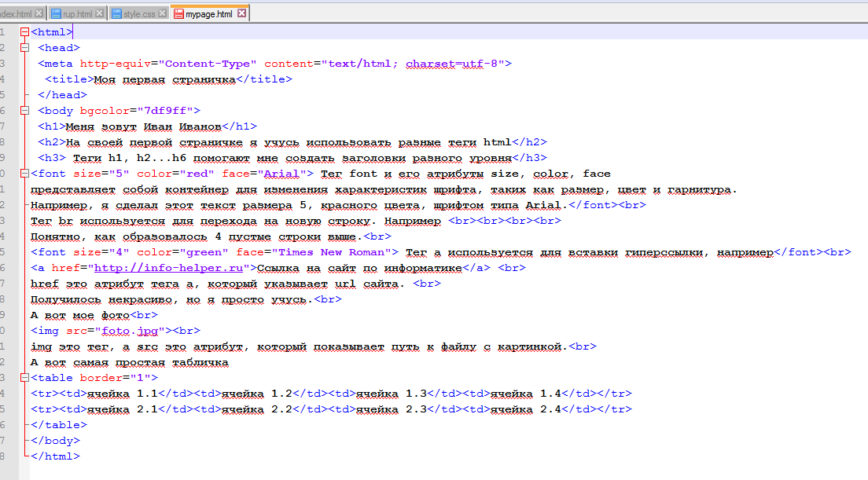Click the blue save icon on rup.html tab
868x480 pixels.
coord(56,14)
